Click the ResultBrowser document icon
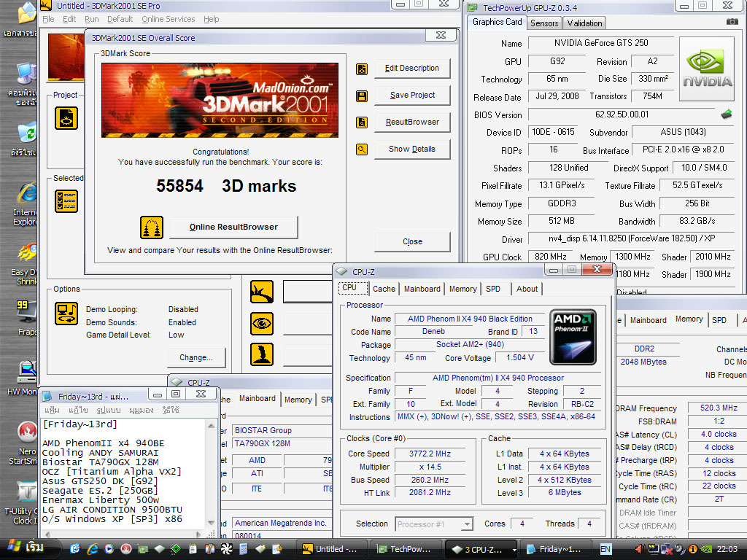 pos(362,122)
